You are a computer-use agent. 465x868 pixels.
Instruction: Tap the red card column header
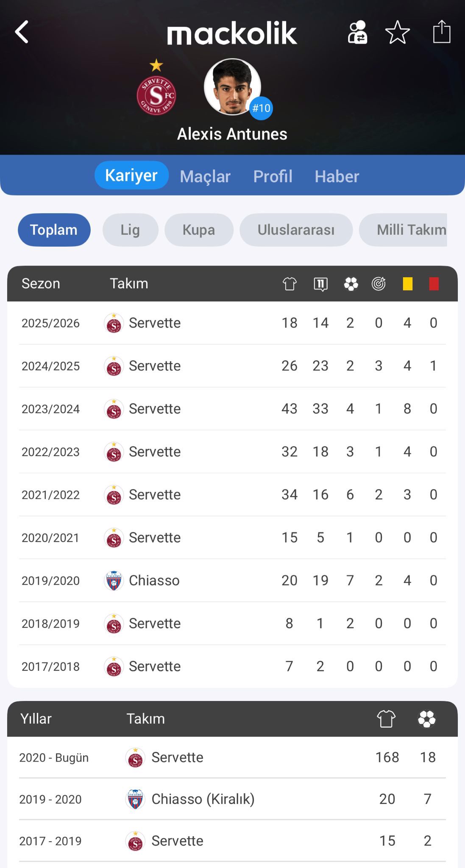tap(434, 284)
